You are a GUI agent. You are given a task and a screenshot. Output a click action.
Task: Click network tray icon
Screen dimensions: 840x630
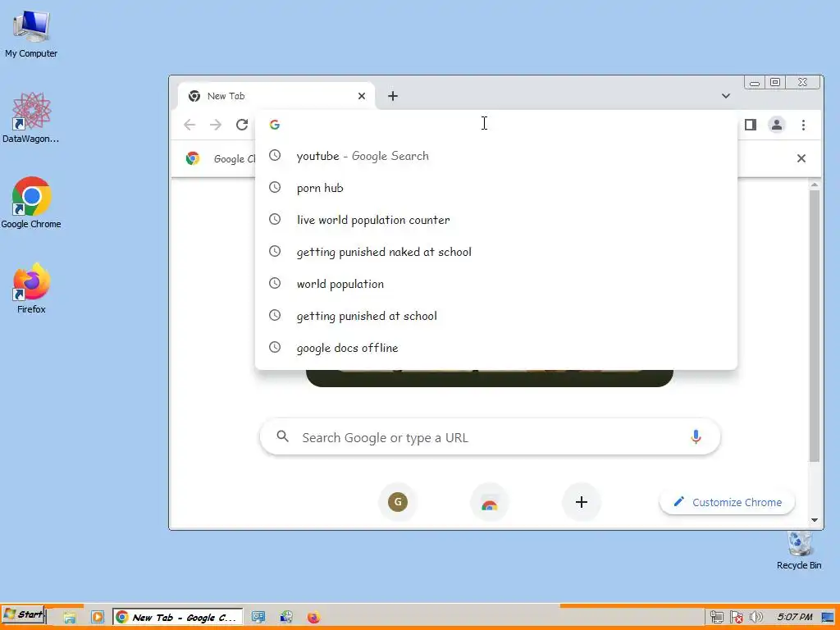point(717,617)
